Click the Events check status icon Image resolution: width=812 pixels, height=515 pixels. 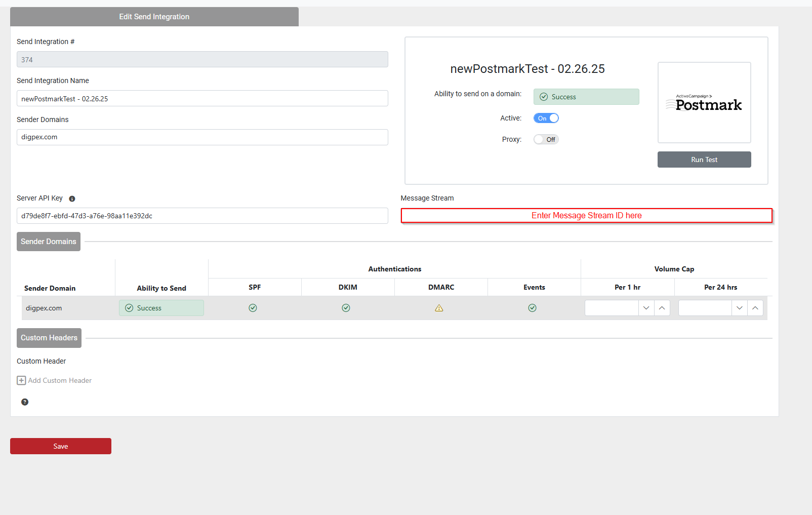point(532,308)
